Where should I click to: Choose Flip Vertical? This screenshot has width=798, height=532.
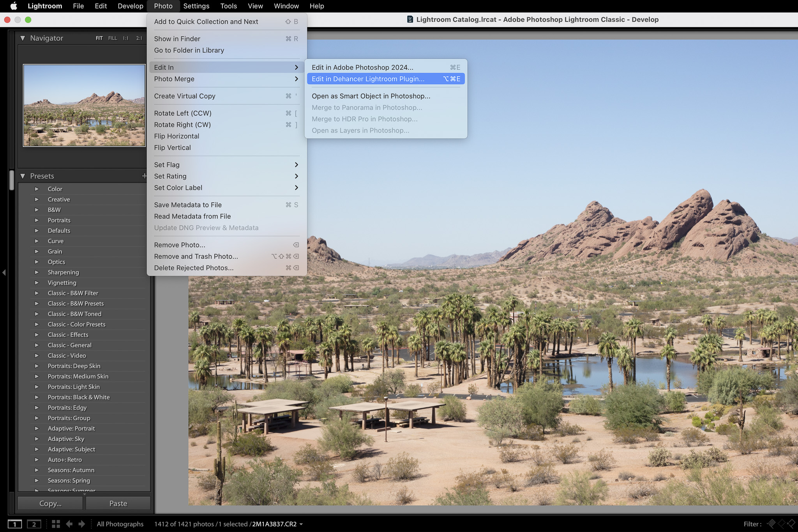[x=227, y=148]
